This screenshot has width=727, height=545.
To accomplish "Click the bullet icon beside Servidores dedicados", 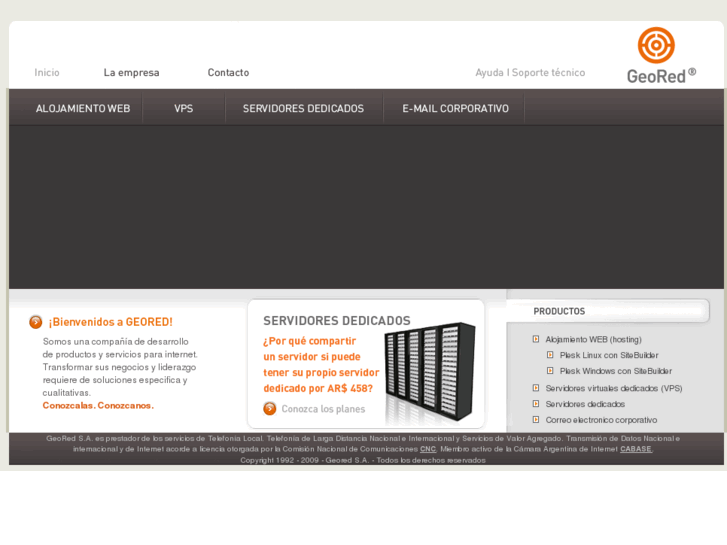I will tap(536, 404).
